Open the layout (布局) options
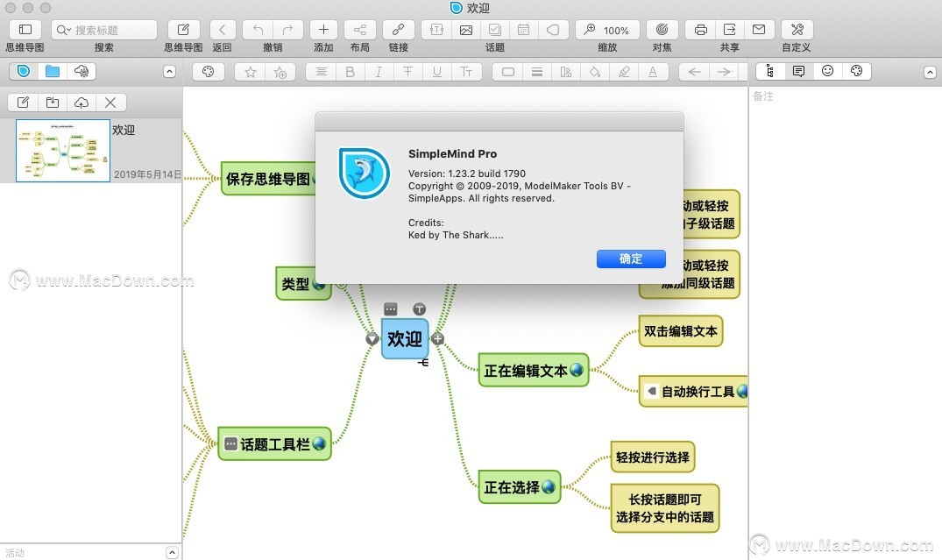 coord(360,30)
